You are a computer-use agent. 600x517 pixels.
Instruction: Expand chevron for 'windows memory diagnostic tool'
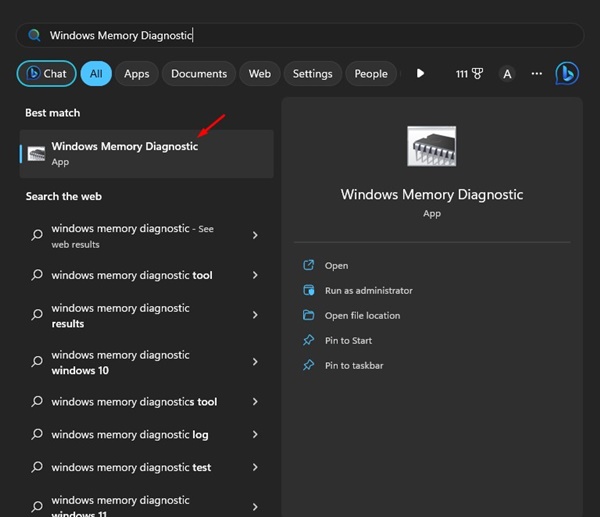click(x=255, y=275)
